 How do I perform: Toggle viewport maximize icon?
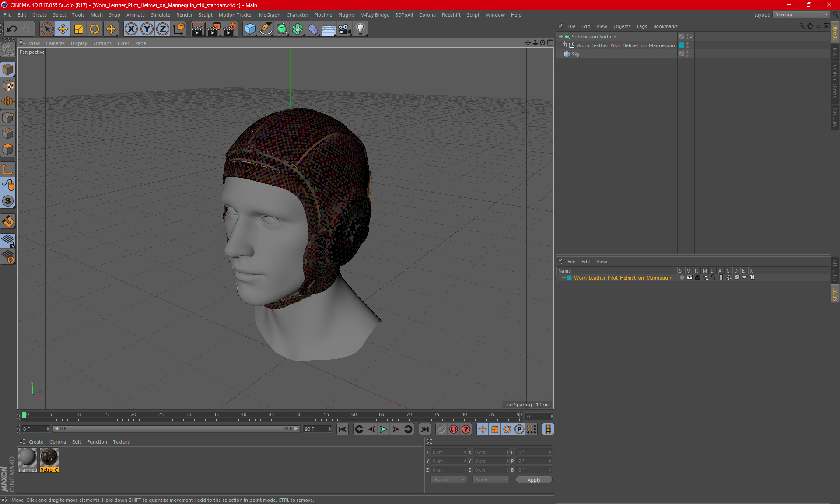click(x=550, y=43)
